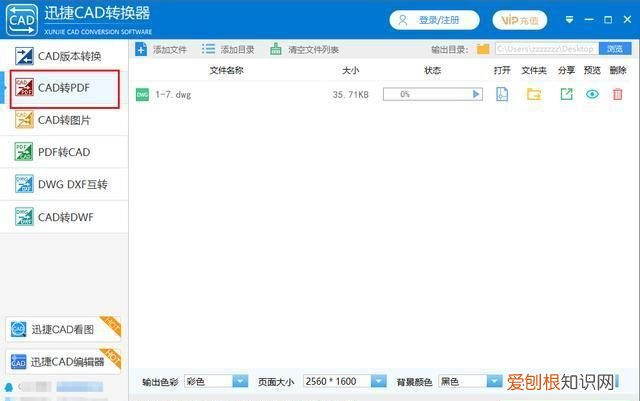Click the 黑色 background color value box
This screenshot has height=401, width=640.
(462, 381)
